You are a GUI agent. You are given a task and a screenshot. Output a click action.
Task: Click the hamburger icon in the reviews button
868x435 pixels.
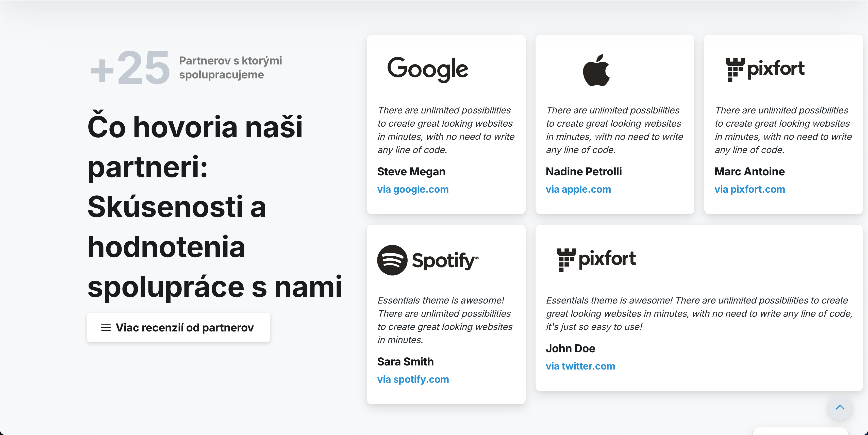click(x=106, y=327)
